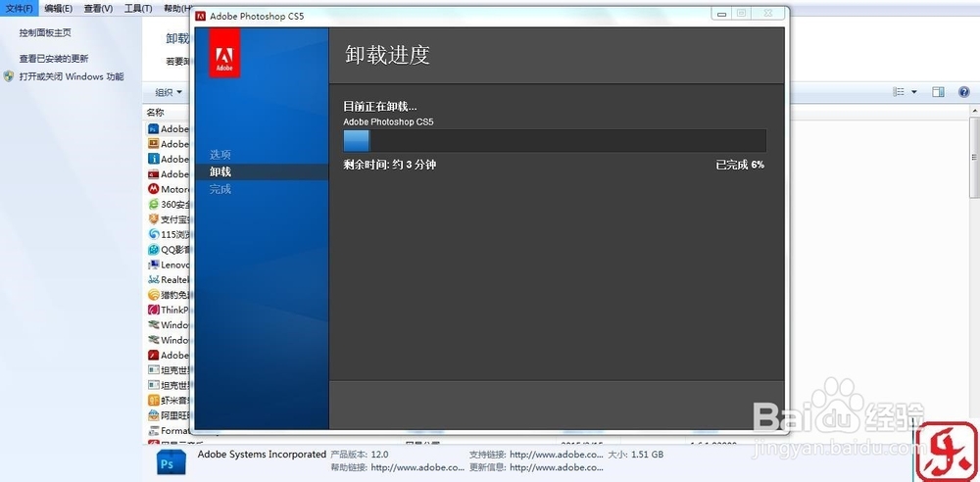Select the 虾米音乐 program icon
Screen dimensions: 980x482
153,400
